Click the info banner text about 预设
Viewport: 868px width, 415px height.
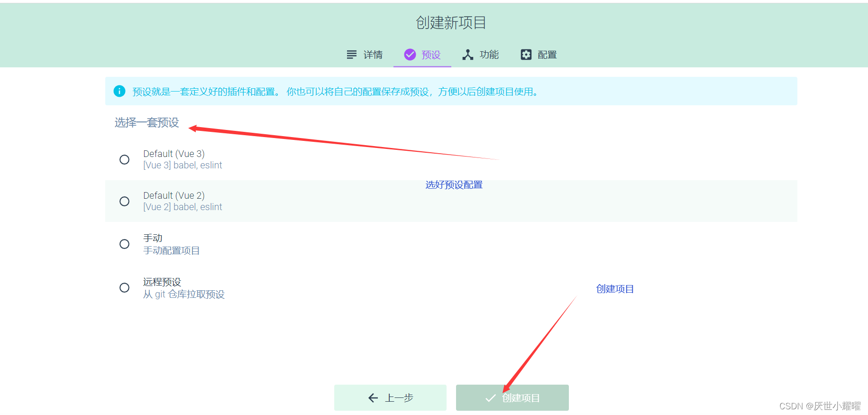click(336, 92)
